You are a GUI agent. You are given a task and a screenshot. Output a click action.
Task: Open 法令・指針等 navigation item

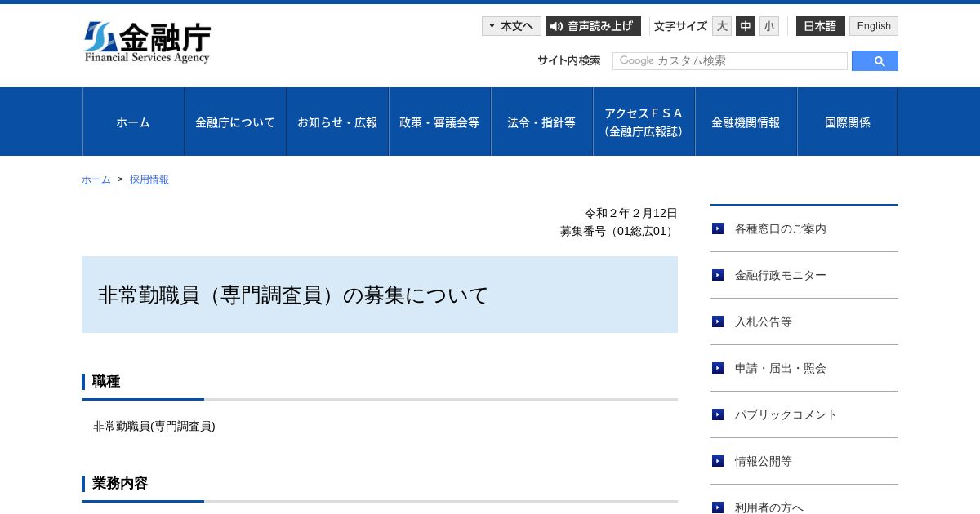(x=542, y=122)
